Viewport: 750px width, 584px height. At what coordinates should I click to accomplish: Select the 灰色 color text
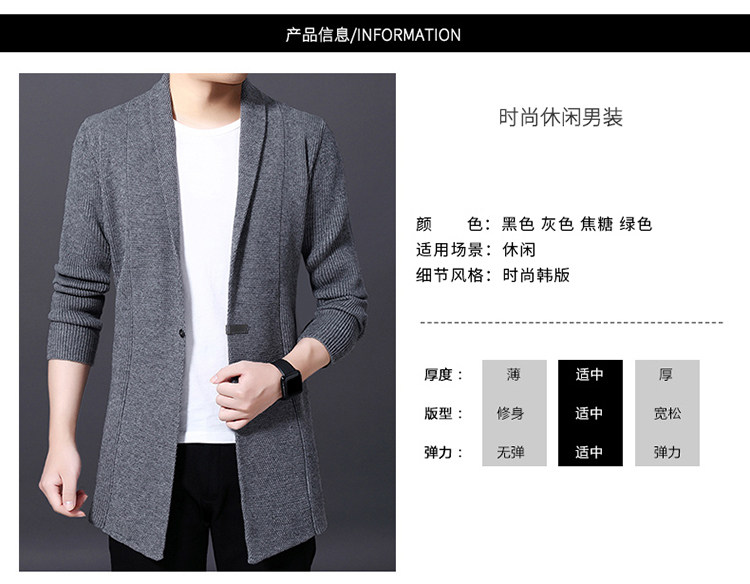[x=557, y=224]
